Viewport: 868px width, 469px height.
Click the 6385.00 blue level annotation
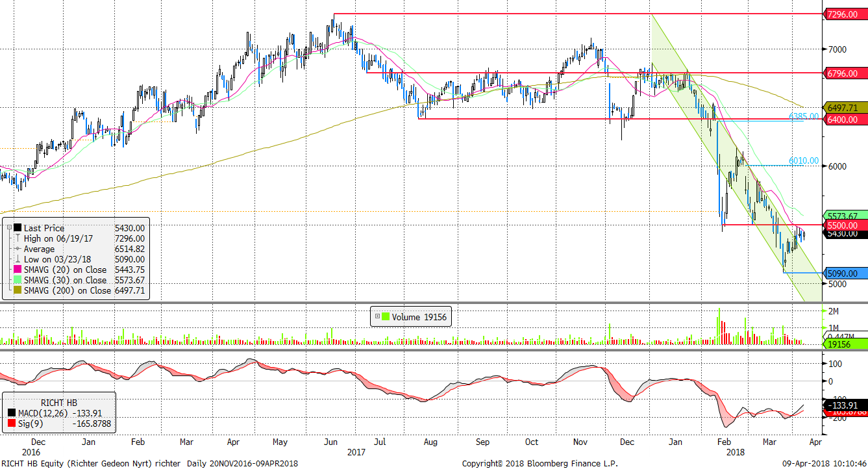[x=804, y=116]
